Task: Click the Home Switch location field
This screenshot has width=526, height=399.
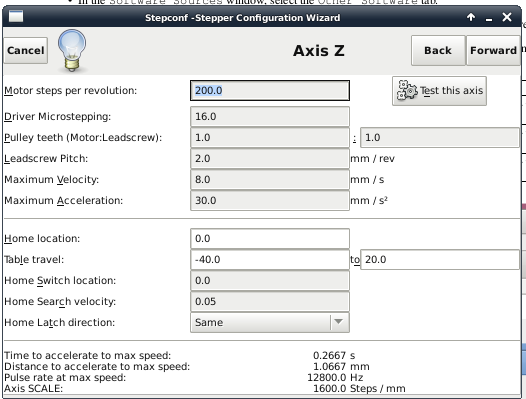Action: click(270, 281)
